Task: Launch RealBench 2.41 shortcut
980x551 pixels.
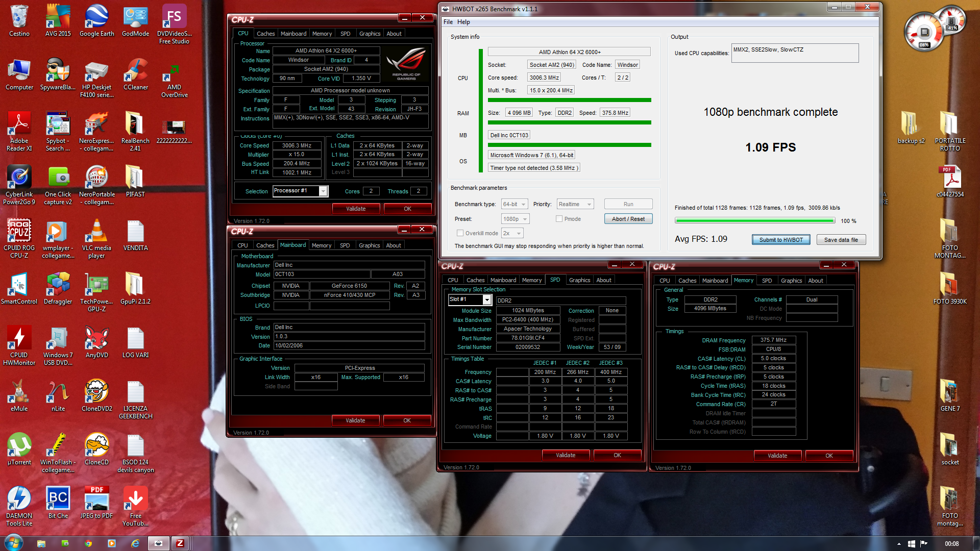Action: [x=135, y=132]
